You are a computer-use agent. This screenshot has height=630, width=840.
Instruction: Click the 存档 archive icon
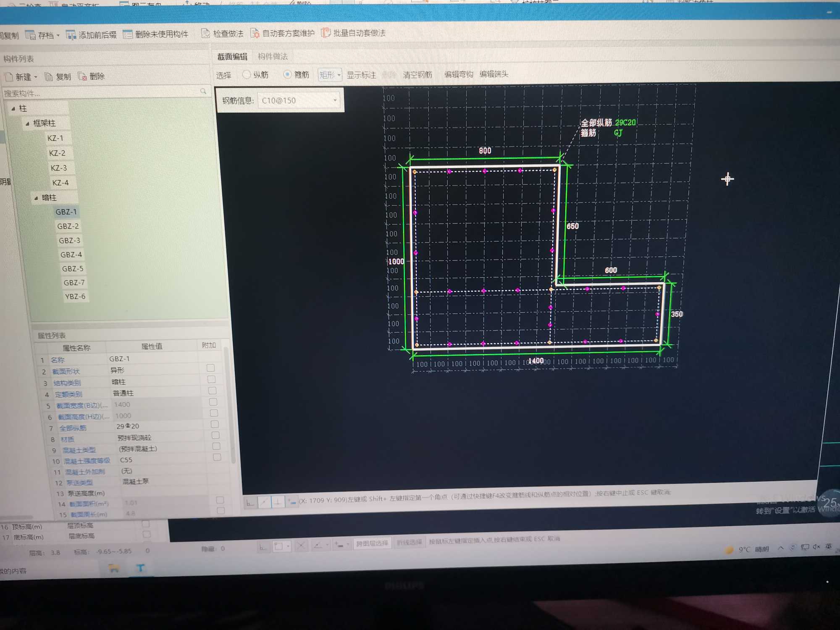30,35
